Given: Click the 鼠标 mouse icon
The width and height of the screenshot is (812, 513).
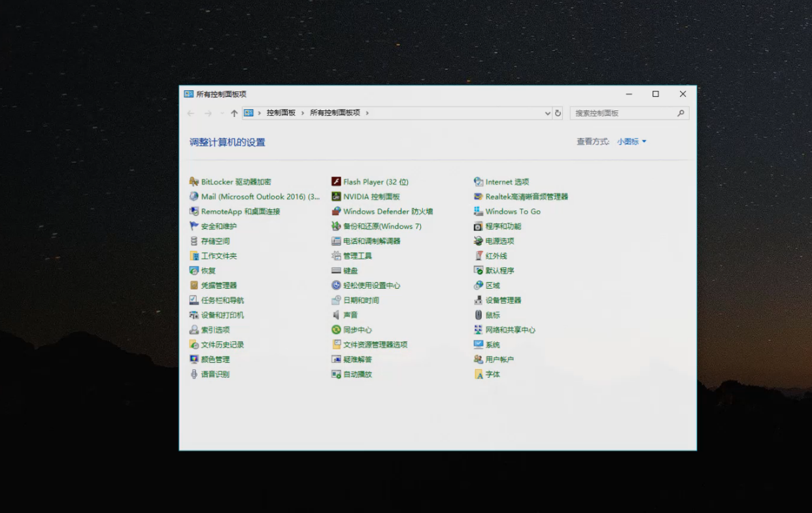Looking at the screenshot, I should click(479, 315).
